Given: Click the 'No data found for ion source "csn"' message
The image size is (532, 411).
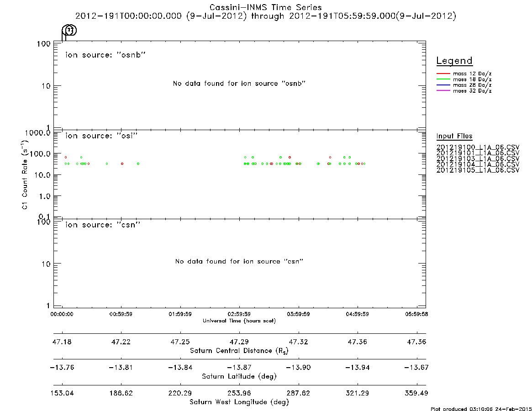Looking at the screenshot, I should (x=239, y=261).
